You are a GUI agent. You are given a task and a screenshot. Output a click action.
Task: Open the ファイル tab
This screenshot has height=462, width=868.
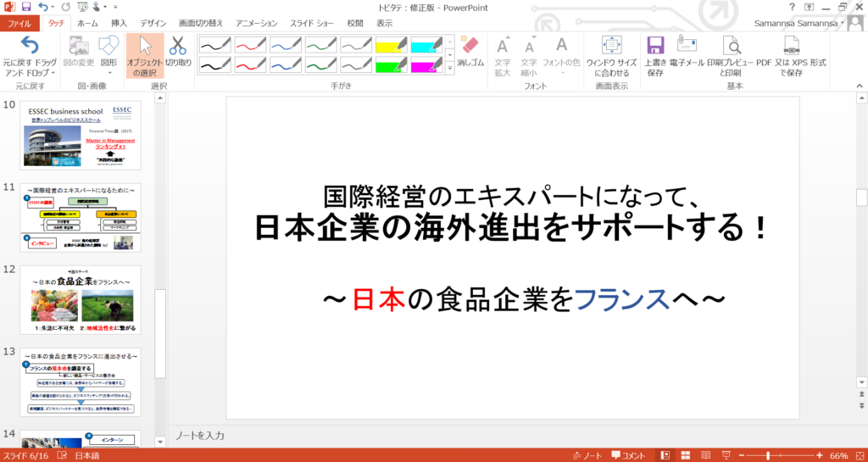pos(19,23)
